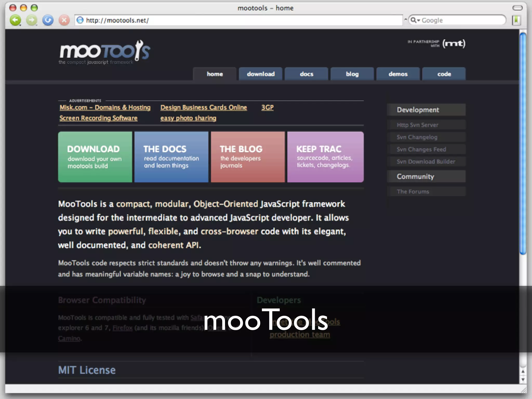Open the Misk.com Domains & Hosting ad link
Screen dimensions: 532x399
[105, 108]
